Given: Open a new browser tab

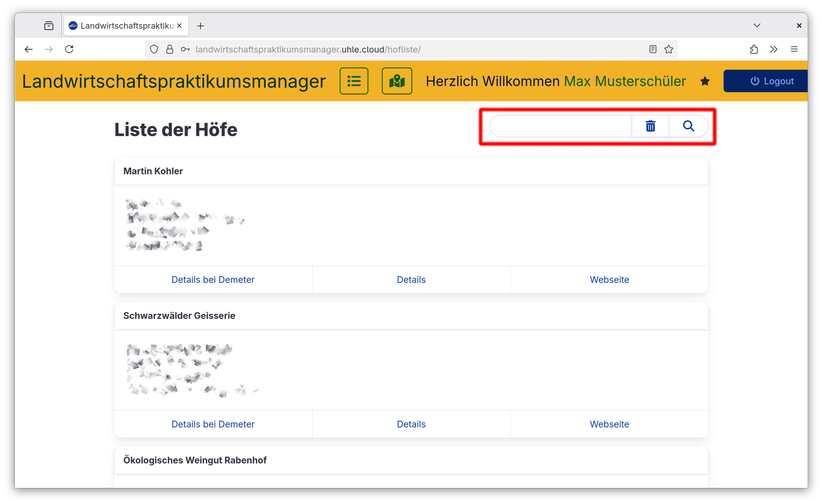Looking at the screenshot, I should (x=201, y=25).
